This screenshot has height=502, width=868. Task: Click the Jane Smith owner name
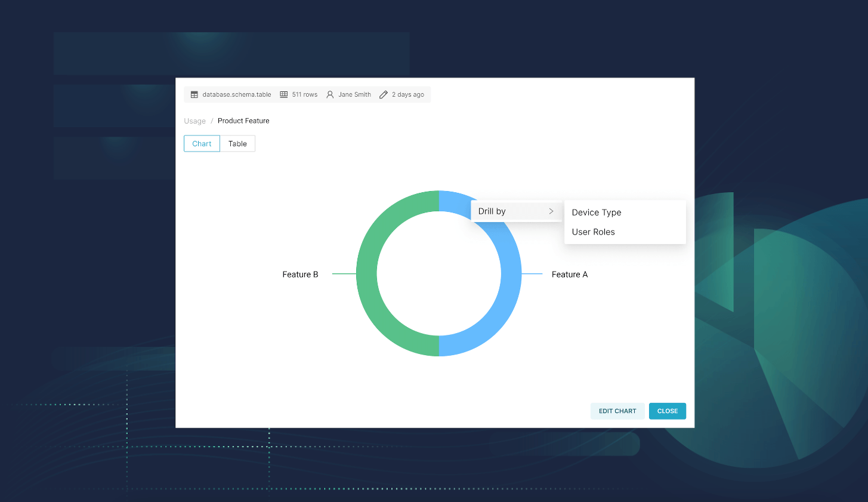354,94
